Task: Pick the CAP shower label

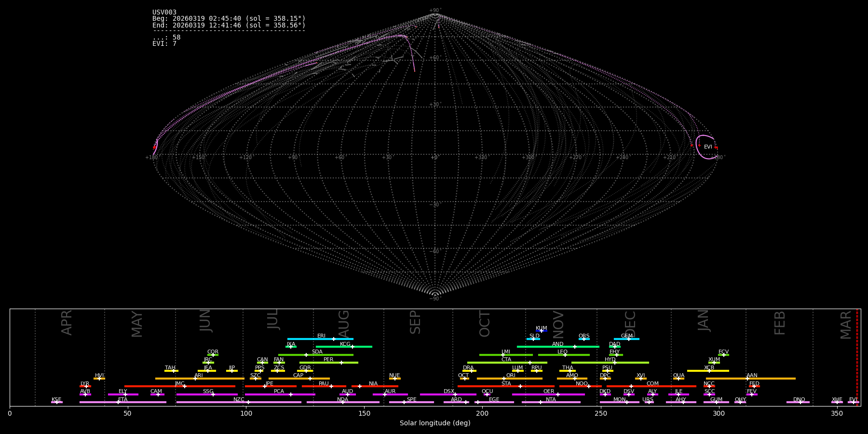Action: 298,376
